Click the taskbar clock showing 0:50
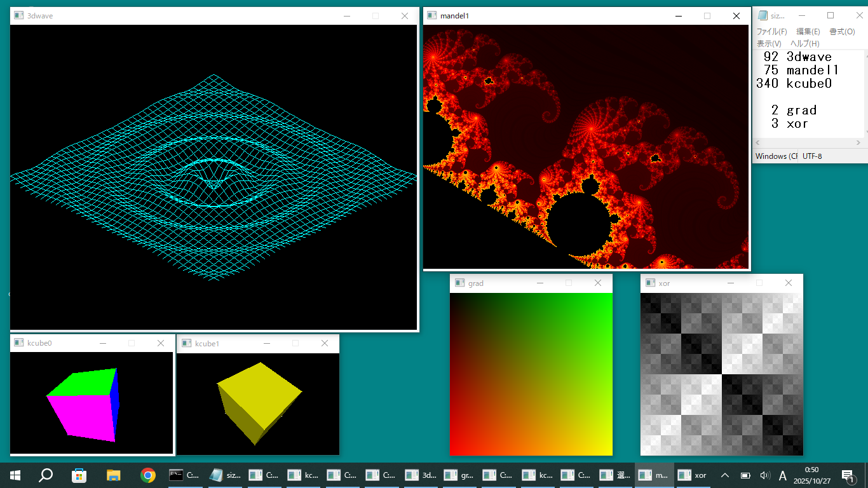Viewport: 868px width, 488px height. 811,475
